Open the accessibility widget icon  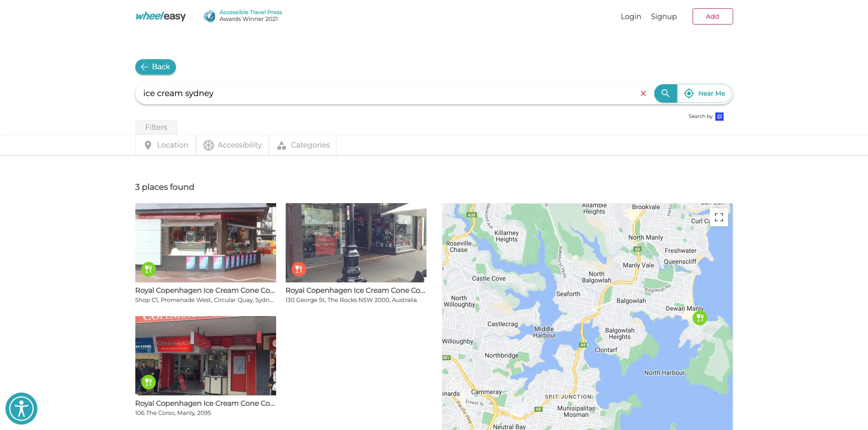[21, 409]
